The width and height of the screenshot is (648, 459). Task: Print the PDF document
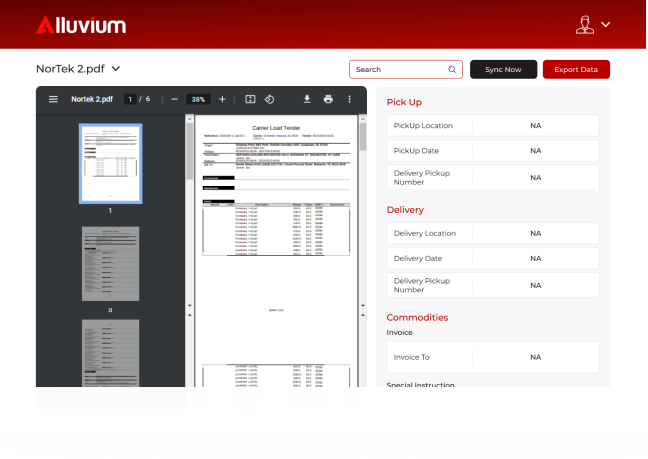pos(328,100)
